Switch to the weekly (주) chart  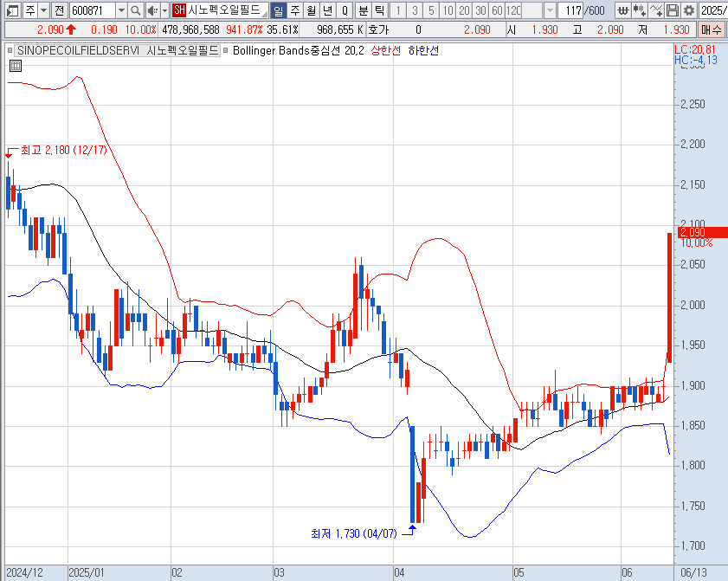(293, 10)
